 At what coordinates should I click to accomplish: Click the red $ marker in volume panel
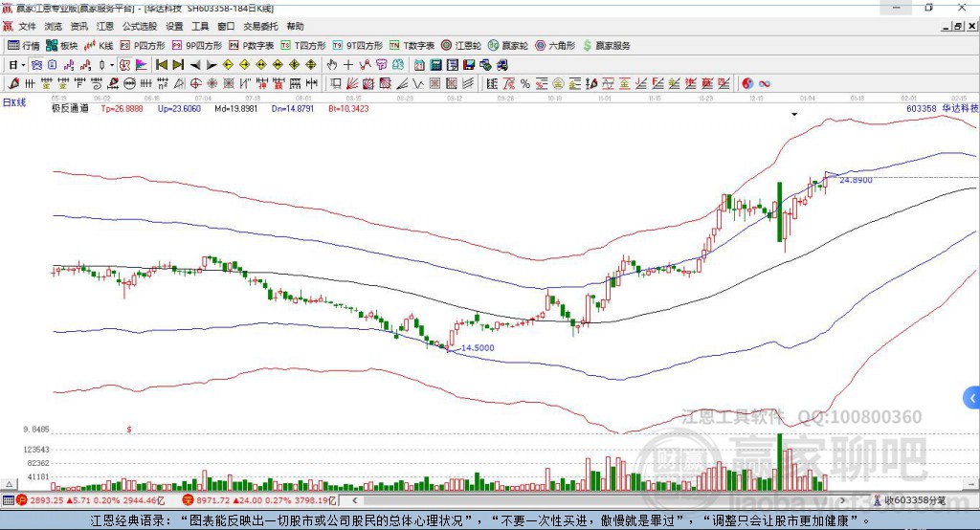129,430
